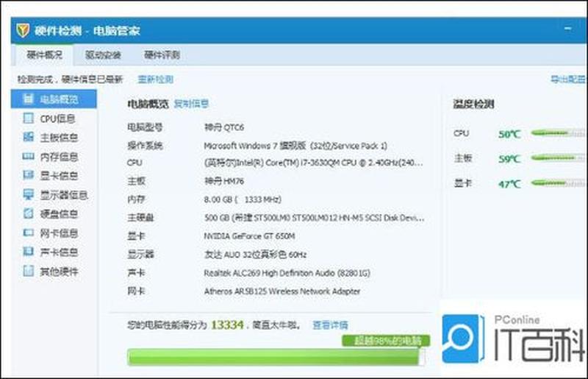
Task: Click the 神舟 QTC6 model text
Action: [x=224, y=128]
